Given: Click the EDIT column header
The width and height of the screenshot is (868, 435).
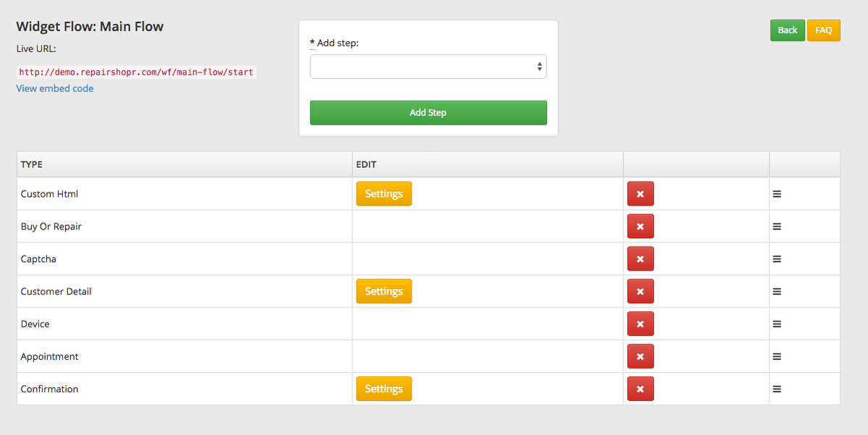Looking at the screenshot, I should tap(488, 164).
